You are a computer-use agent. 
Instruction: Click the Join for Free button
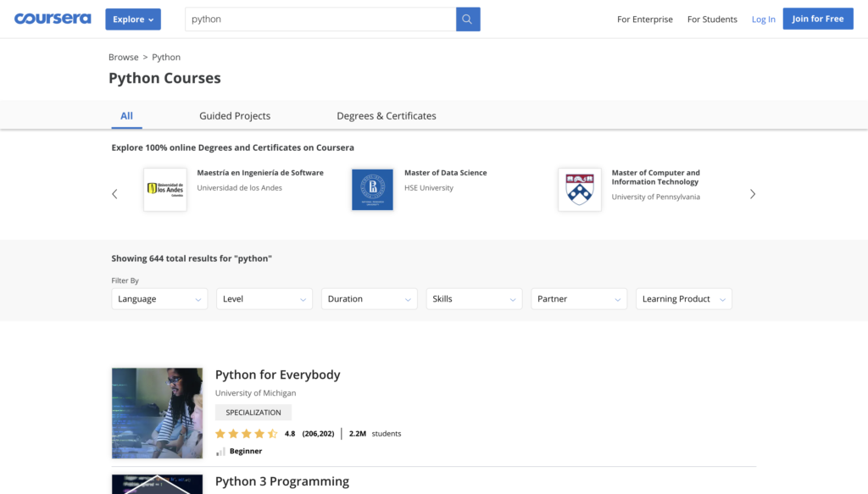(818, 19)
